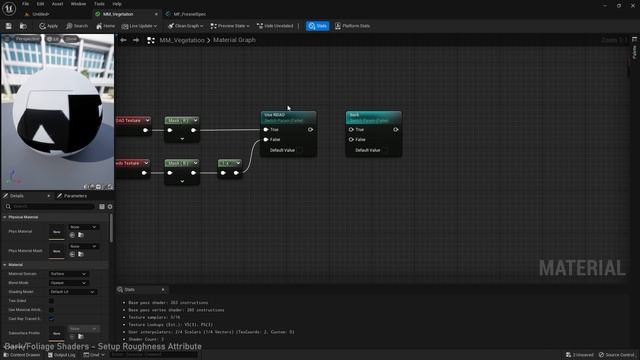The height and width of the screenshot is (360, 640).
Task: Switch to the MF_FresnelSpec tab
Action: coord(189,14)
